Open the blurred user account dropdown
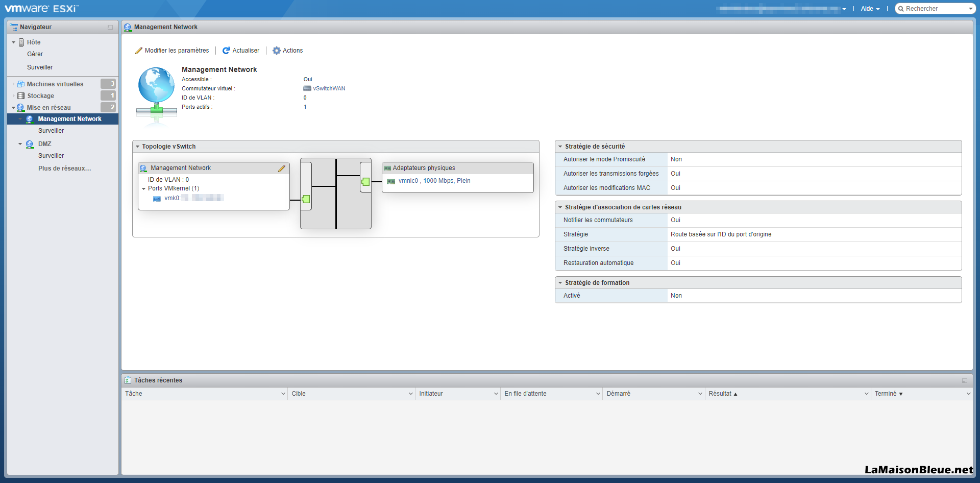This screenshot has width=980, height=483. [x=781, y=9]
